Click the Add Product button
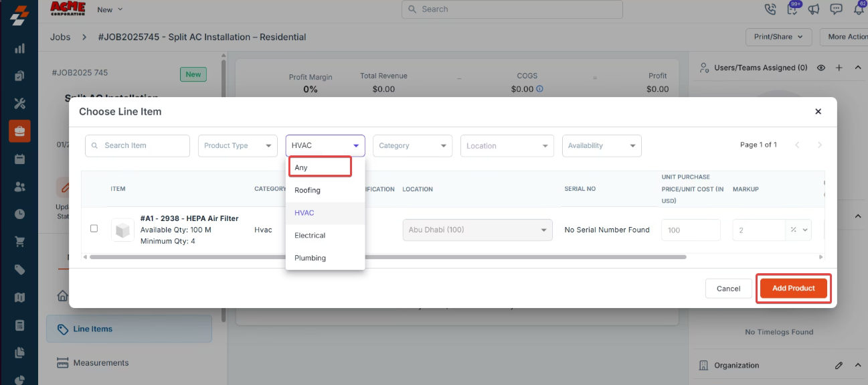 tap(793, 289)
